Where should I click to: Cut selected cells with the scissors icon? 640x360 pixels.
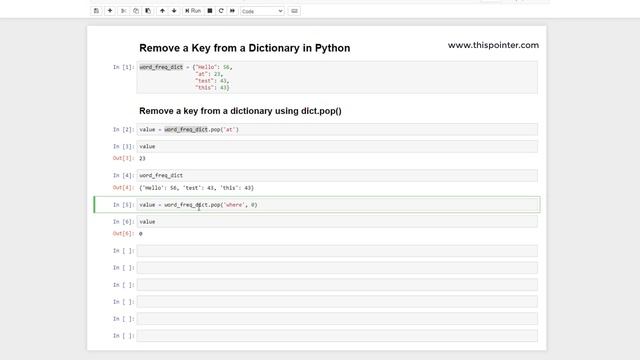[123, 11]
